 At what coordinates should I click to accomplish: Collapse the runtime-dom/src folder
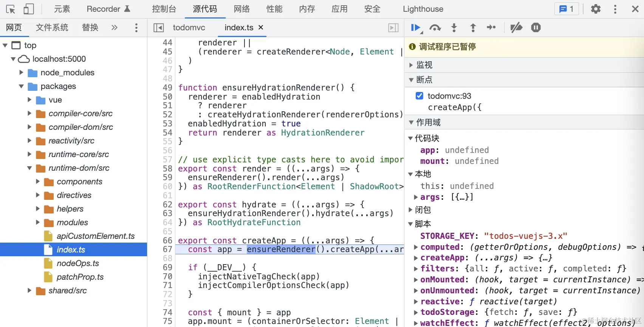pyautogui.click(x=30, y=168)
